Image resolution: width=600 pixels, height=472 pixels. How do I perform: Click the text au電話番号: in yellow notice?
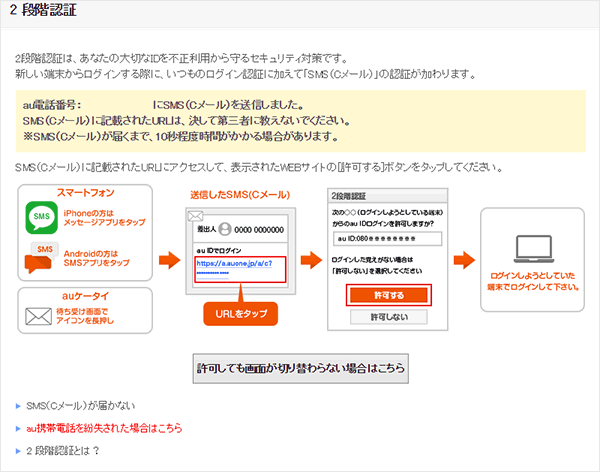tap(52, 105)
